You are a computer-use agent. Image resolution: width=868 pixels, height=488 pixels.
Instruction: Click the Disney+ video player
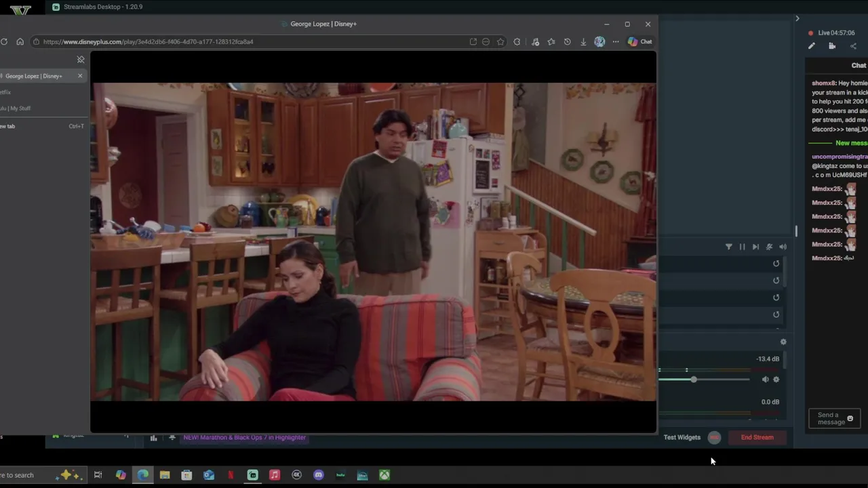(373, 241)
